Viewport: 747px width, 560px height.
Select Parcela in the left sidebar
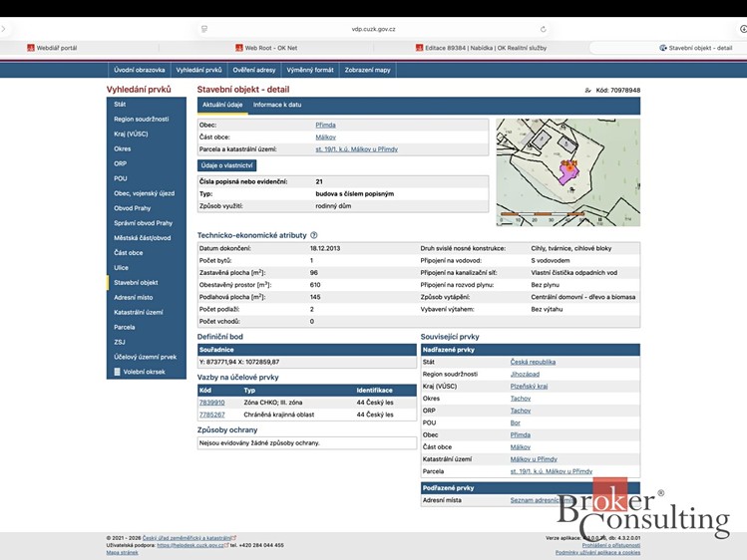(x=147, y=327)
